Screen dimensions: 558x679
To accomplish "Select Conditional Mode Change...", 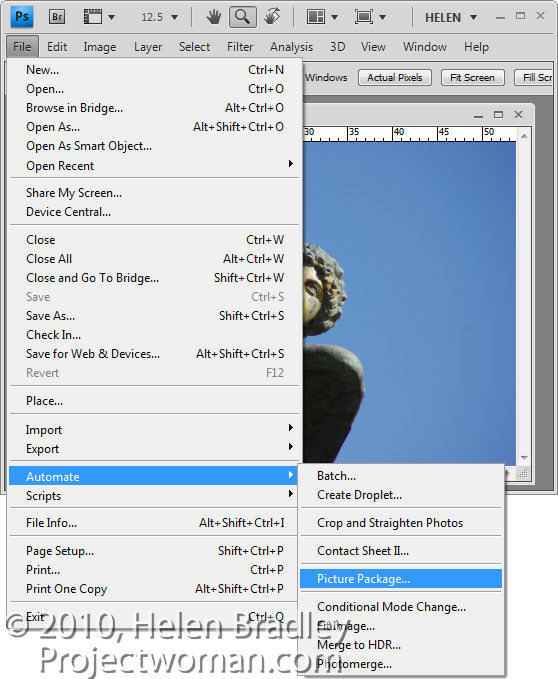I will 401,607.
